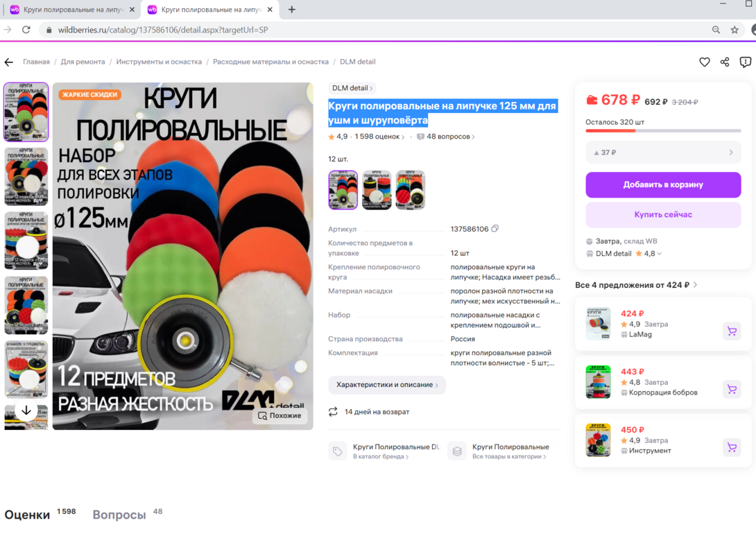756x536 pixels.
Task: Select the Вопросы tab
Action: pos(119,515)
